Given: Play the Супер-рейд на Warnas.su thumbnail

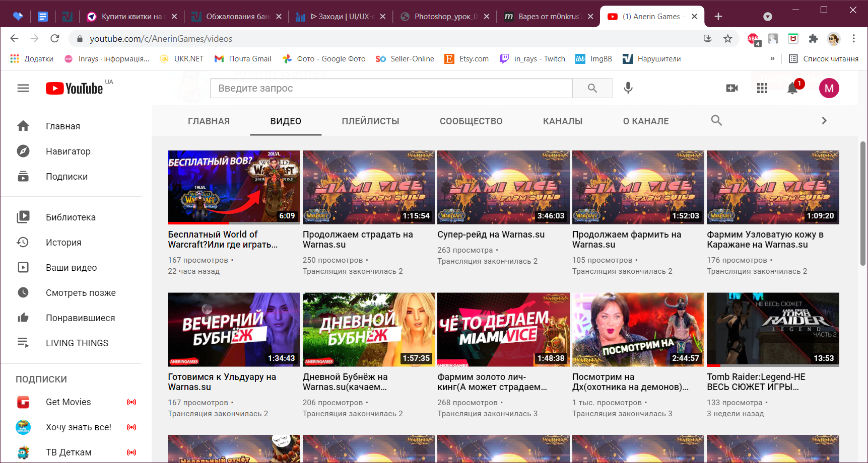Looking at the screenshot, I should click(x=503, y=187).
